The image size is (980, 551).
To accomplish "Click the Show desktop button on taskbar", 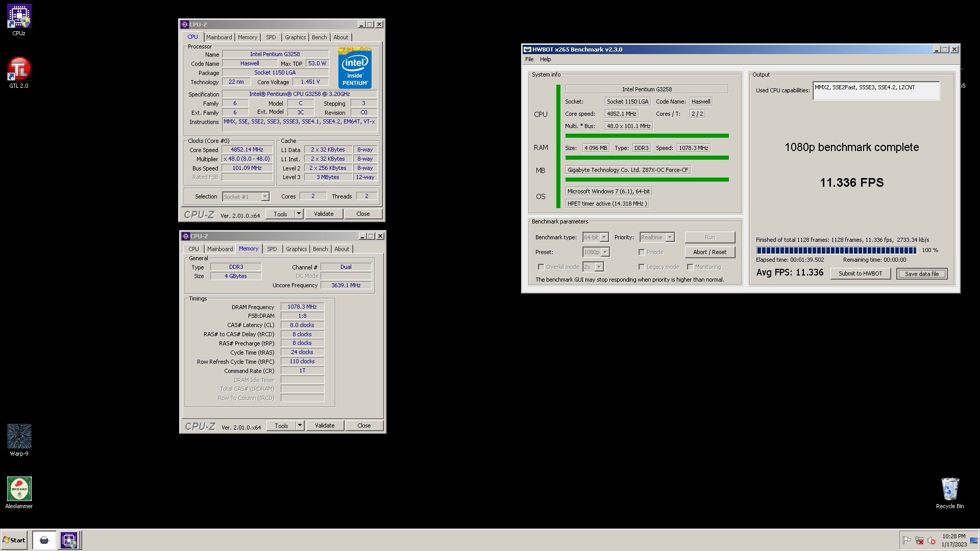I will pos(974,540).
